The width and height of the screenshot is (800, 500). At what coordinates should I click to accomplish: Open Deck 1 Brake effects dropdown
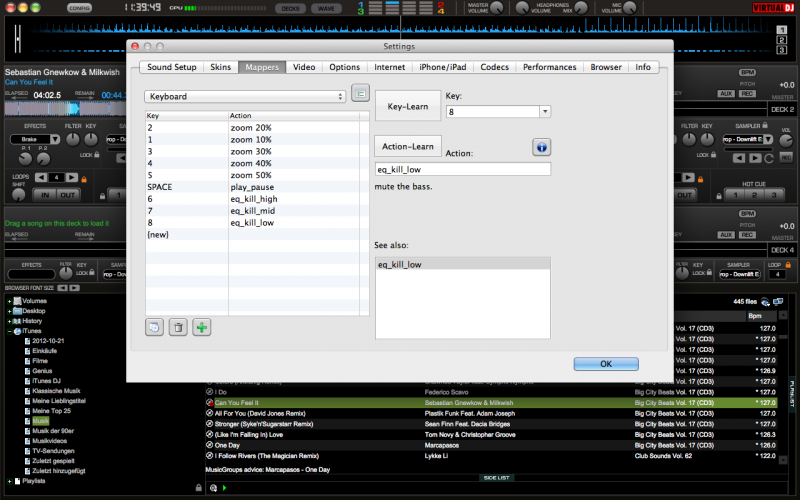click(x=55, y=139)
